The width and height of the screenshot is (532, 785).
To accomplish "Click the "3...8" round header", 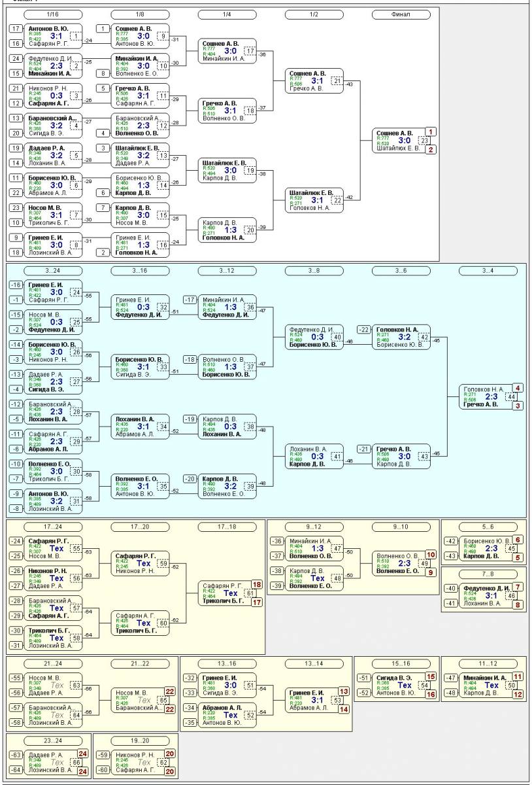I will (x=314, y=270).
